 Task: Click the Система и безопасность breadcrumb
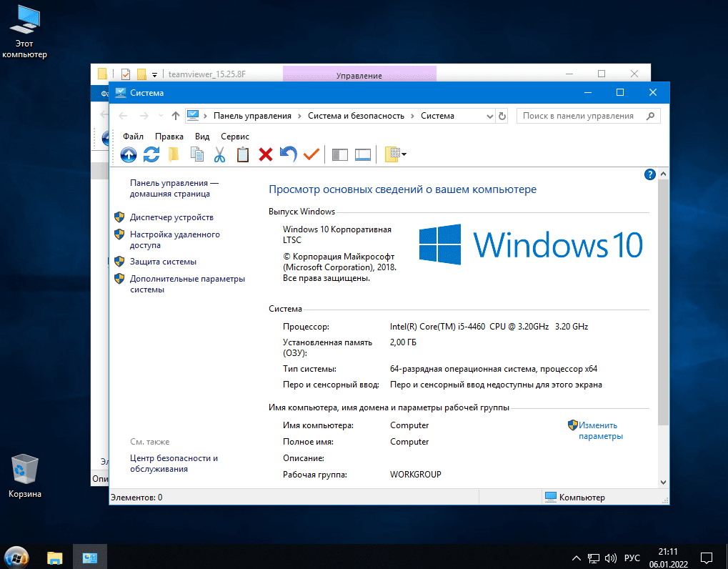click(356, 116)
